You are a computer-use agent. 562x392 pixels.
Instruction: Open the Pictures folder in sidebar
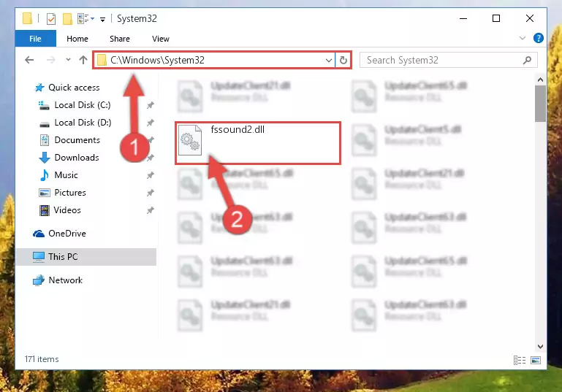coord(70,193)
